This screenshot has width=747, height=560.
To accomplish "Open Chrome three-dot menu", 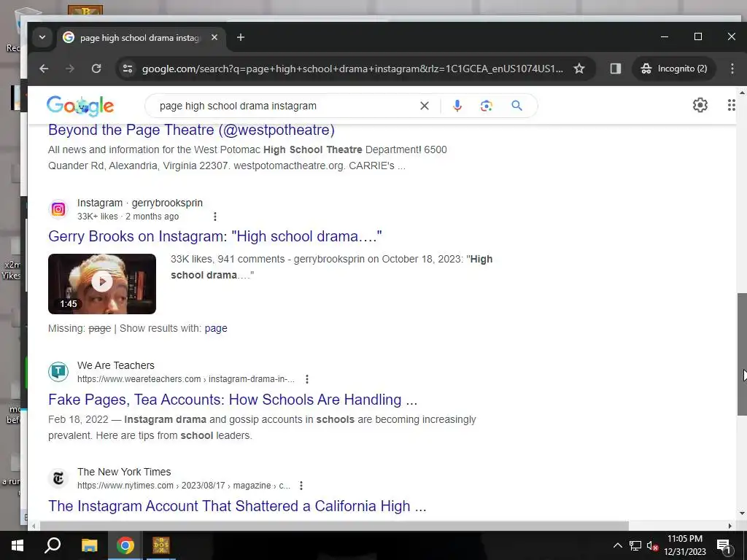I will pos(732,69).
